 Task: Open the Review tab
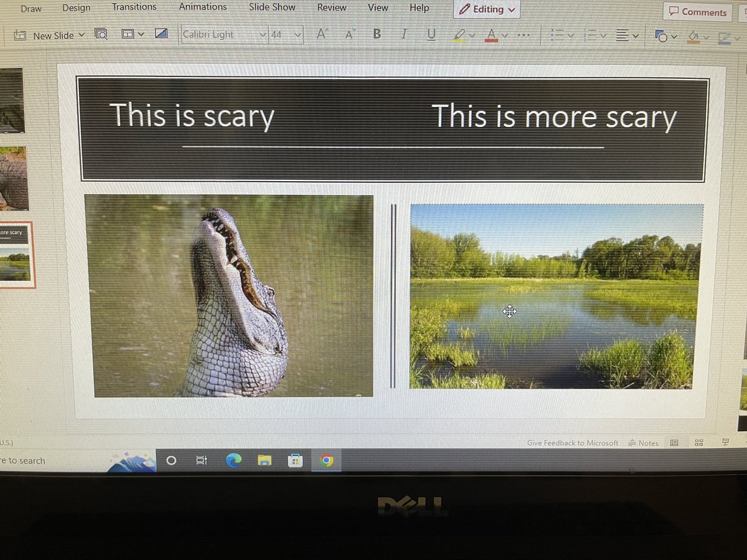[x=332, y=7]
